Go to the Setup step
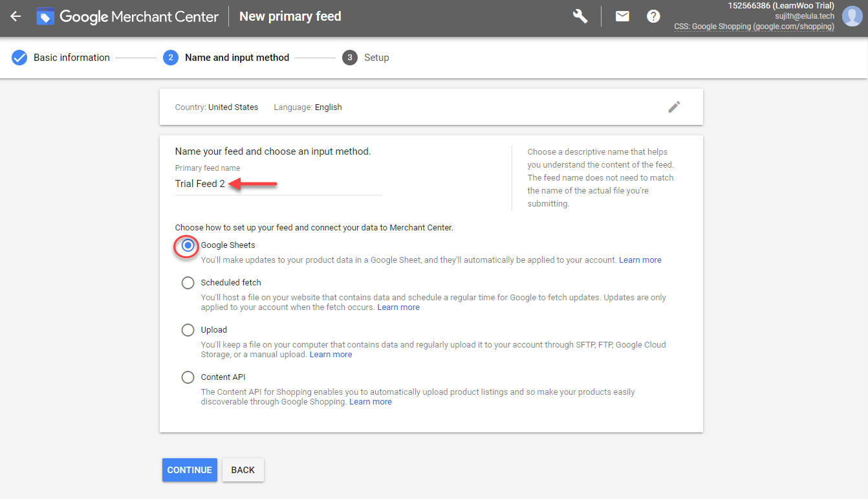 click(376, 58)
